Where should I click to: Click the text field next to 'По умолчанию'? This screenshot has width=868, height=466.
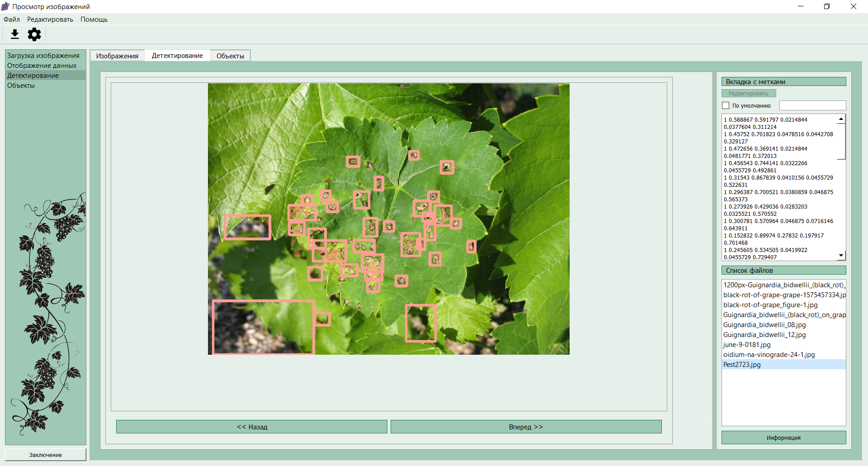812,105
